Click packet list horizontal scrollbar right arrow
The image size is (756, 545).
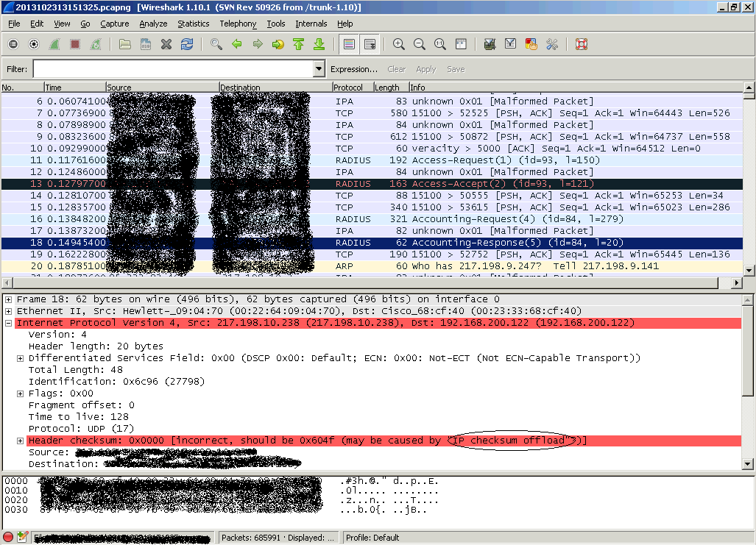(736, 283)
